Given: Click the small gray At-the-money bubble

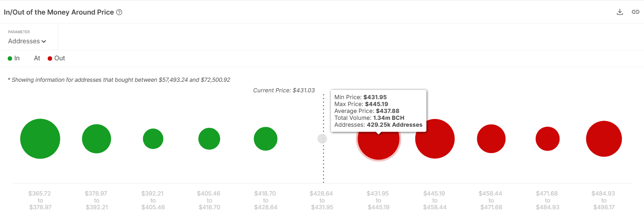Looking at the screenshot, I should (x=322, y=139).
